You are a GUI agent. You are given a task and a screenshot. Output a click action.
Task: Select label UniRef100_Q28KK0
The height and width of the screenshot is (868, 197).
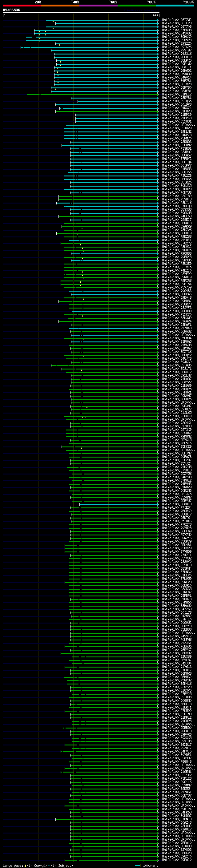[x=177, y=416]
